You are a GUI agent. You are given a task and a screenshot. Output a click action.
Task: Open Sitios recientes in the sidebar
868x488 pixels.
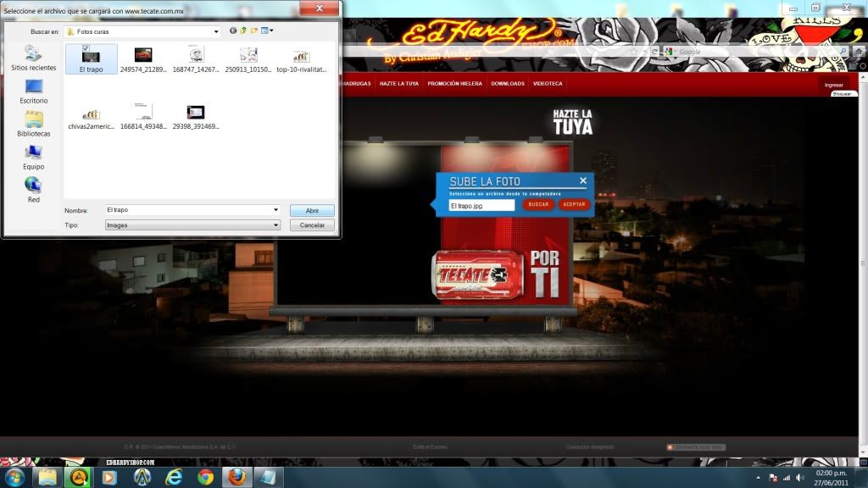pos(34,58)
